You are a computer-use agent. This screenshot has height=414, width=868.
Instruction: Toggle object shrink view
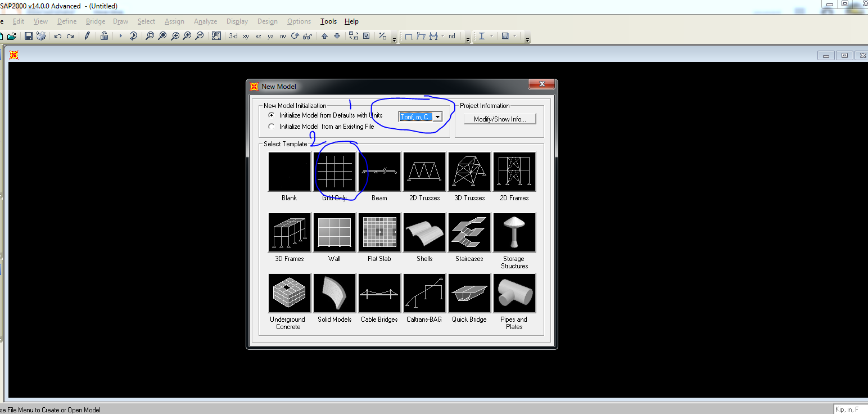(354, 36)
